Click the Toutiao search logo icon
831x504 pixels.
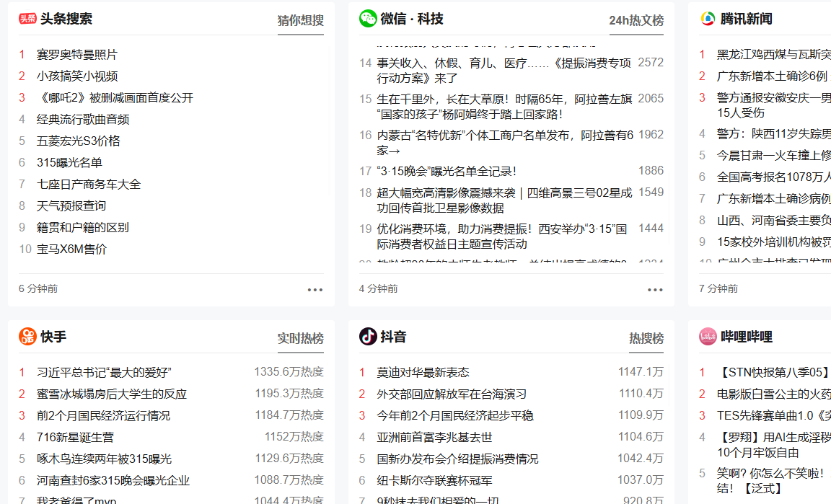[x=27, y=19]
